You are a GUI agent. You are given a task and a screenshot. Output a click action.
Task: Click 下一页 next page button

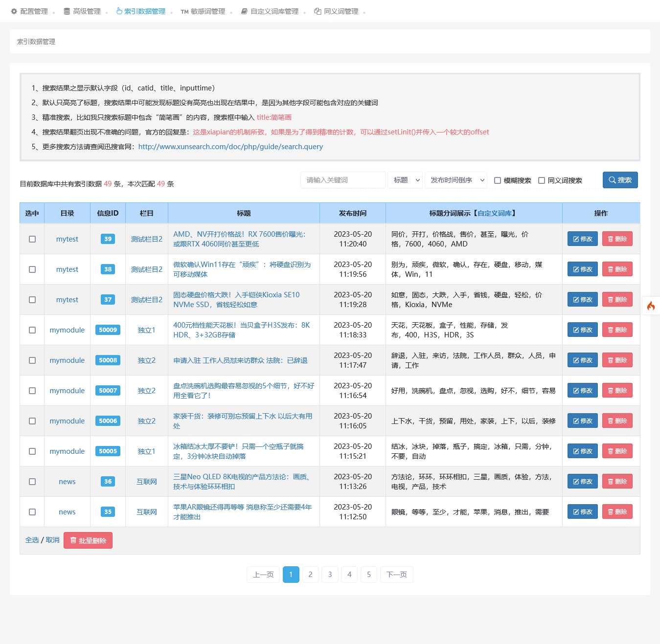pos(397,575)
